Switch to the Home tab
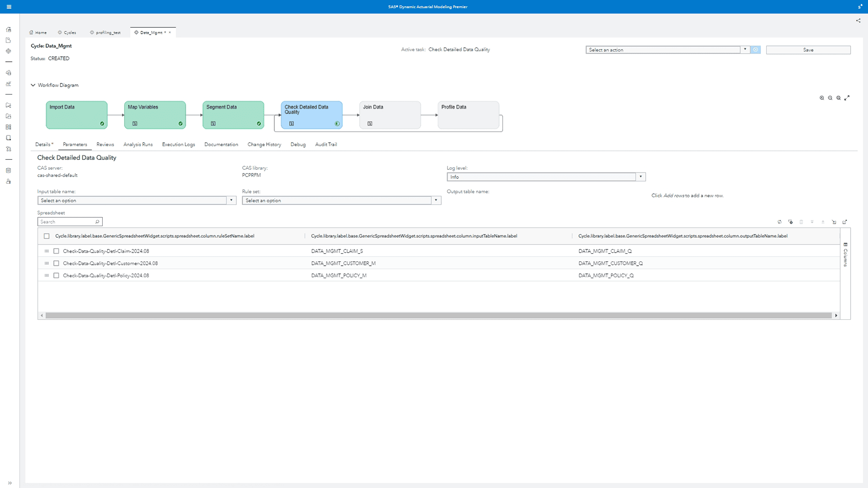Screen dimensions: 868x488 38,33
